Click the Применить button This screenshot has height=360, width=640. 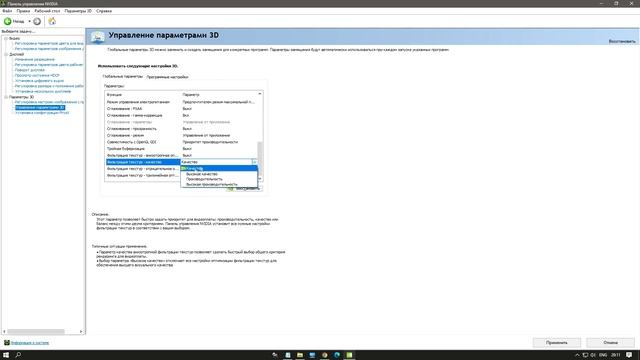coord(557,343)
